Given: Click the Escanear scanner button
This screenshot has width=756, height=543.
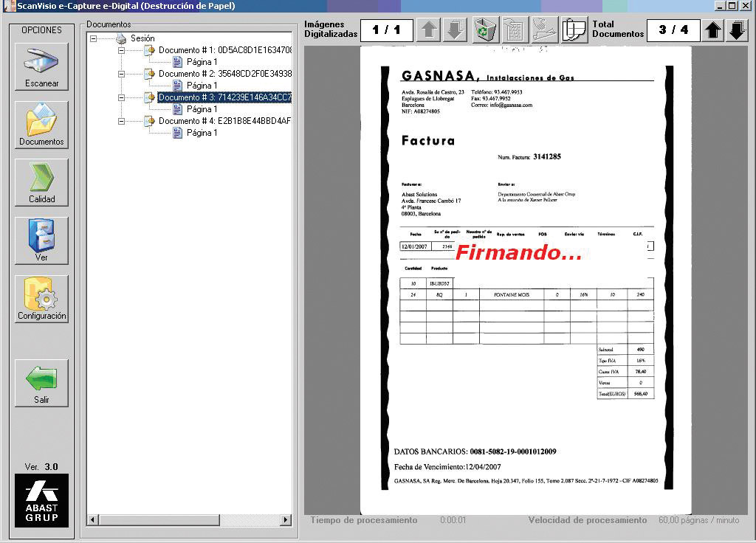Looking at the screenshot, I should pyautogui.click(x=41, y=66).
